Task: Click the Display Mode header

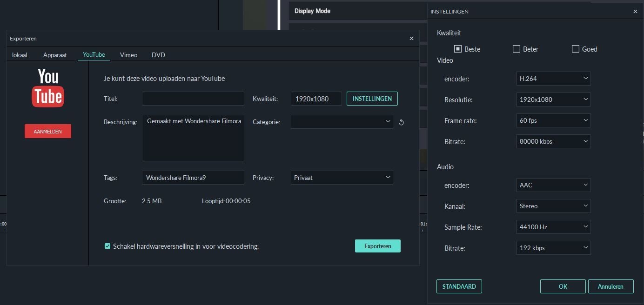Action: pos(313,11)
